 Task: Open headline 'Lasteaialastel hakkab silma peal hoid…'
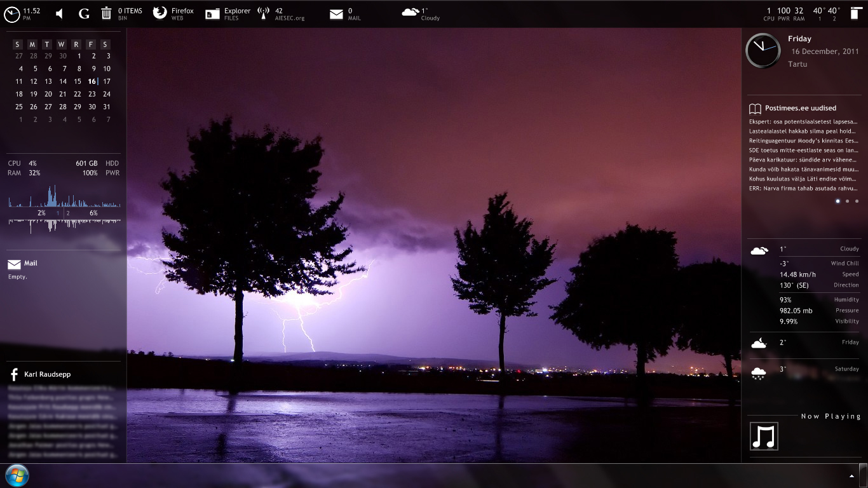[804, 131]
